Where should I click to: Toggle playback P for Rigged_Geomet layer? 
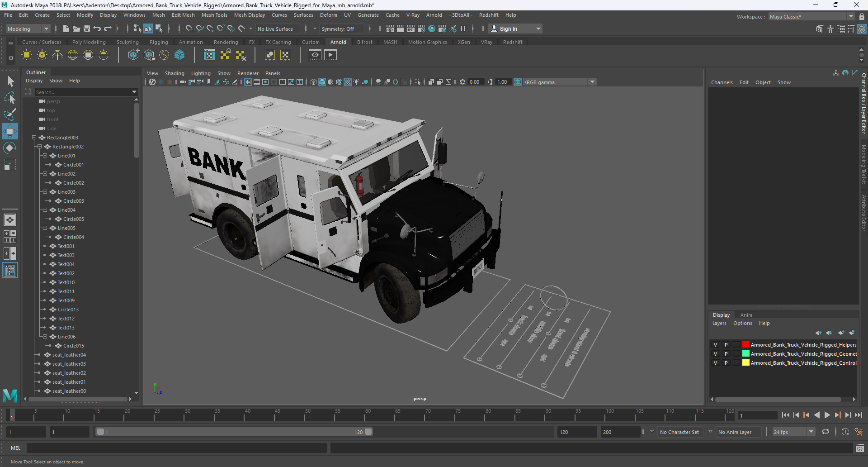(726, 354)
